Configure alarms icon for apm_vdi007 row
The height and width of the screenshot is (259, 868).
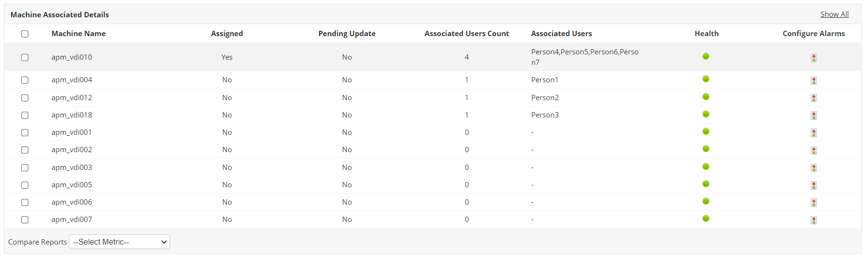(x=814, y=220)
